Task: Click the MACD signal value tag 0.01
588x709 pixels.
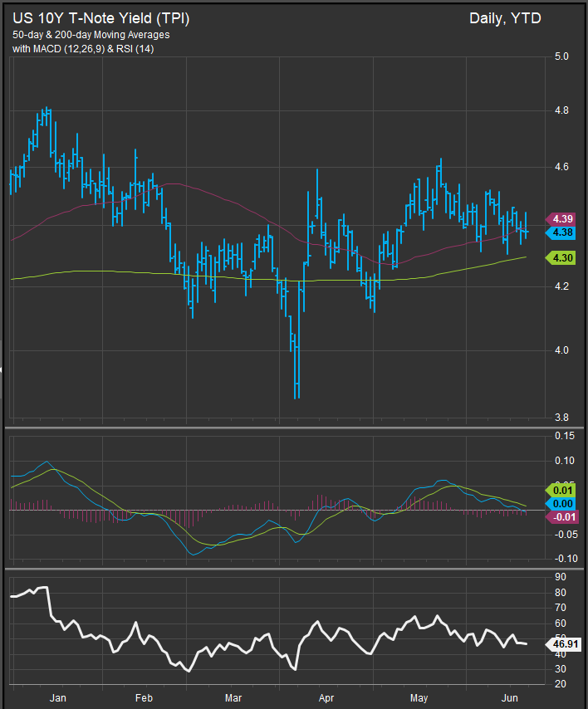Action: click(x=561, y=490)
